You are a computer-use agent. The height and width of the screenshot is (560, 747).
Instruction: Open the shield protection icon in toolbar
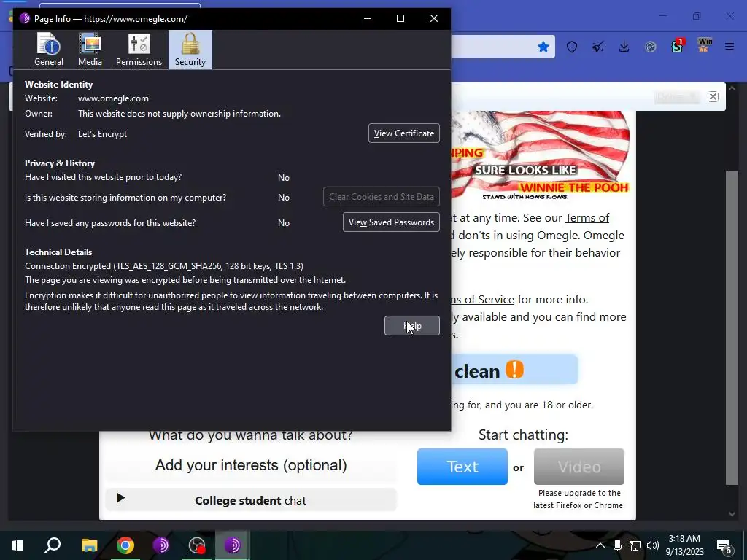(572, 47)
